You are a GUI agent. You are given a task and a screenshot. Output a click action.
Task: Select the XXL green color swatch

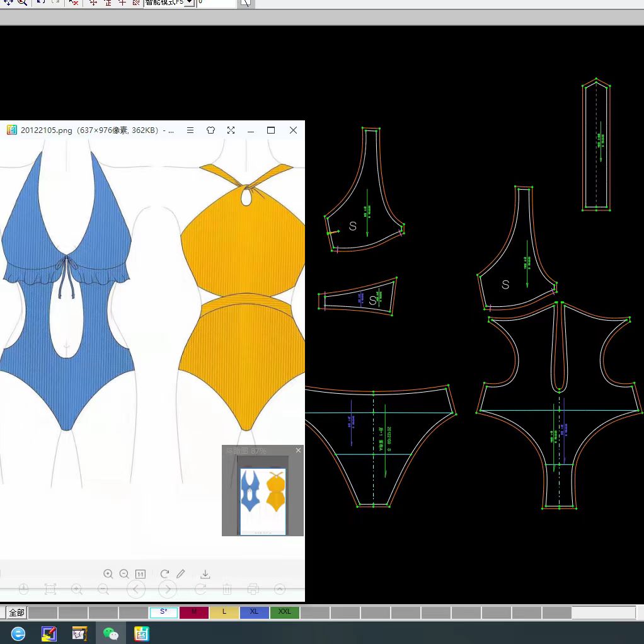click(284, 612)
